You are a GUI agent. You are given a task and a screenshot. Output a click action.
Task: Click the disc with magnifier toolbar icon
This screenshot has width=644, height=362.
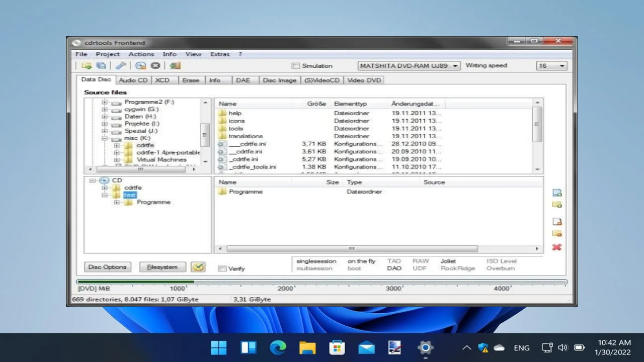[140, 65]
